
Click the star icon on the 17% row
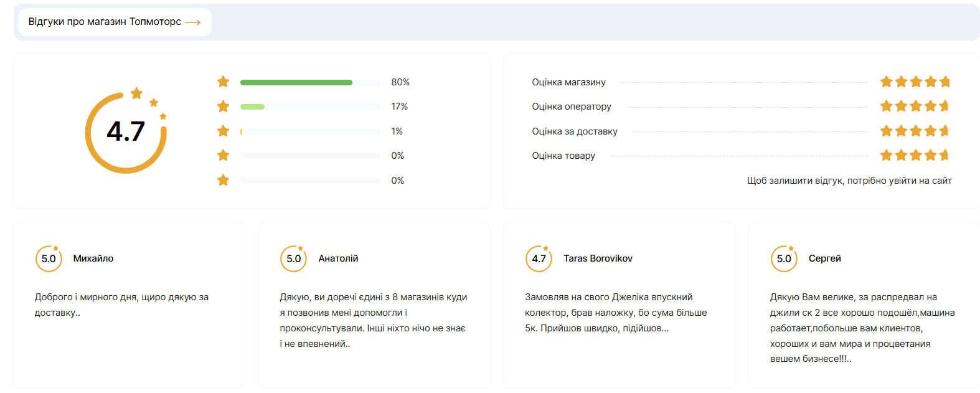pyautogui.click(x=224, y=107)
